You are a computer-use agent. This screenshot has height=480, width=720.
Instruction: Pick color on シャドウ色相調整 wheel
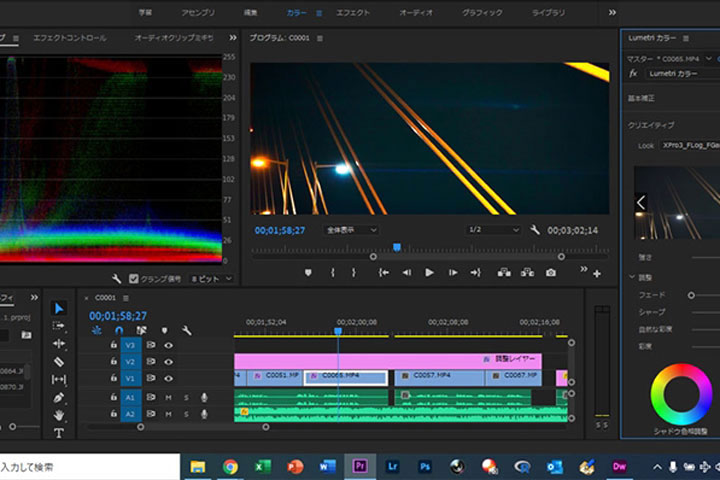coord(681,394)
